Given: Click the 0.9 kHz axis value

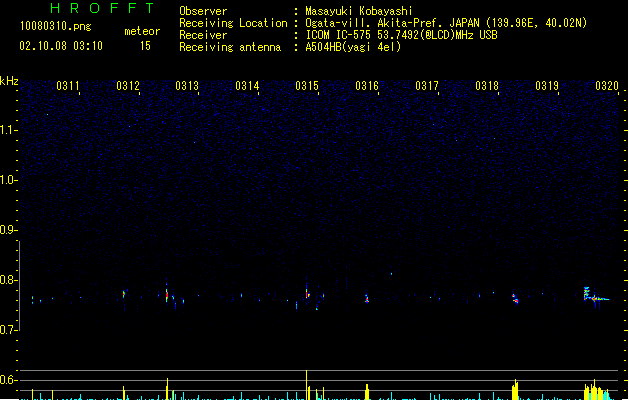Looking at the screenshot, I should 8,230.
